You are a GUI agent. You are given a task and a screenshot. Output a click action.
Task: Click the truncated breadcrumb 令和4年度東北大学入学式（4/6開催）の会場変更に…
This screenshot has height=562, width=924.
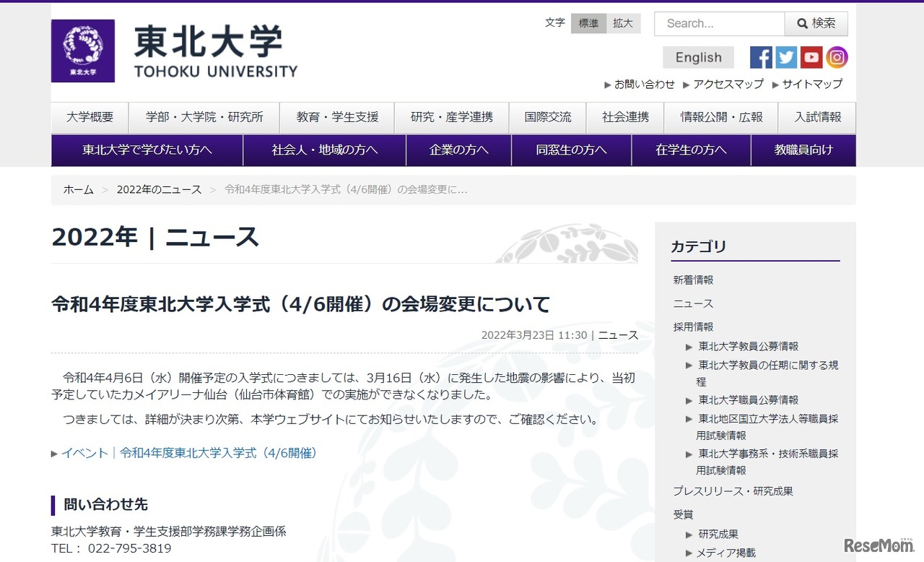pyautogui.click(x=346, y=190)
